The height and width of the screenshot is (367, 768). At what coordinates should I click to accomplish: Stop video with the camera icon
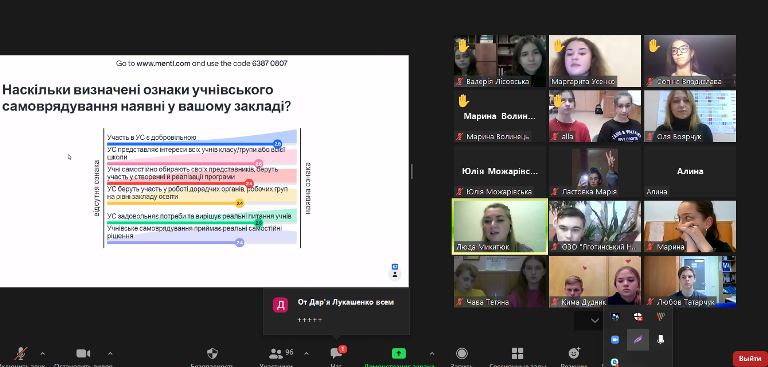[83, 353]
